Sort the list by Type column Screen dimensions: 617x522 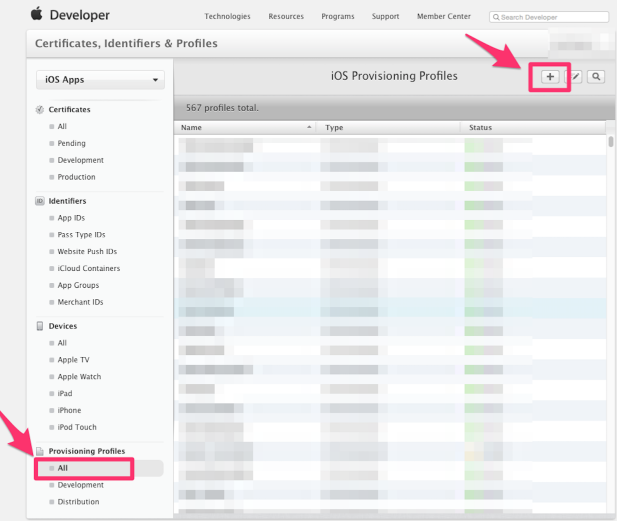(390, 128)
